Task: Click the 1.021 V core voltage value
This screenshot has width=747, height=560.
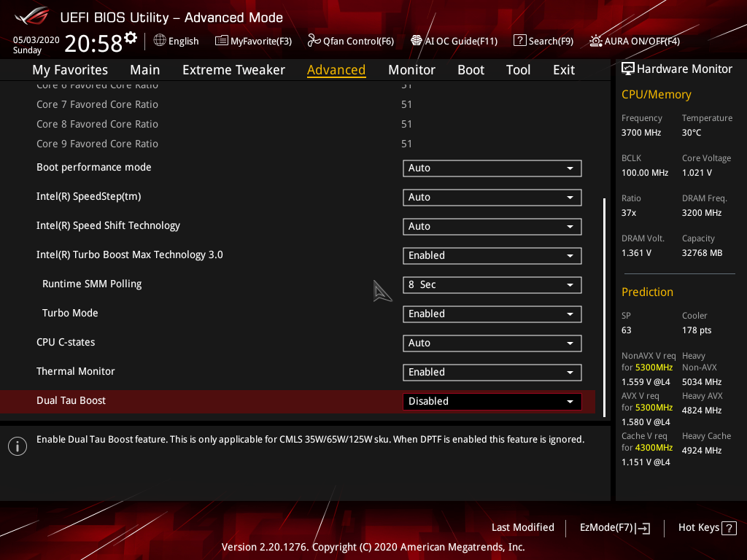Action: point(697,172)
